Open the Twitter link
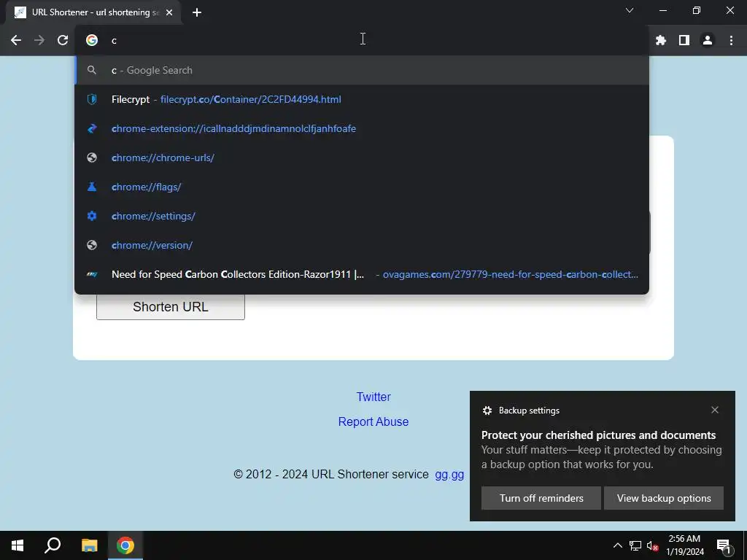The height and width of the screenshot is (560, 747). [x=373, y=397]
